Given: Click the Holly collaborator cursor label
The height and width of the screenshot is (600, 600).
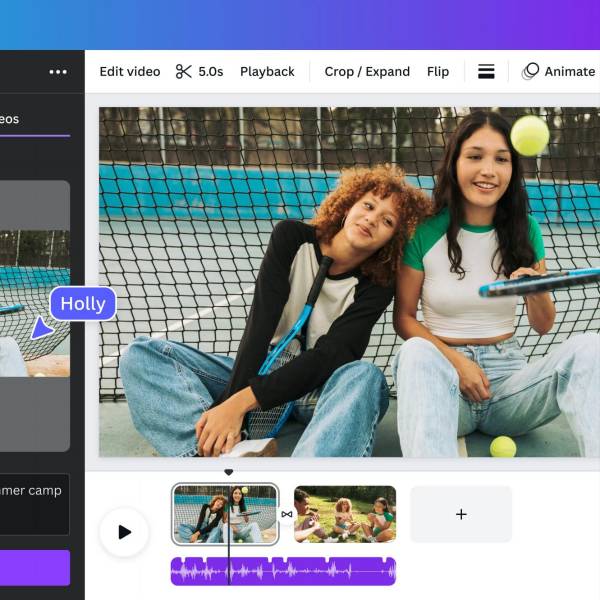Looking at the screenshot, I should (82, 304).
